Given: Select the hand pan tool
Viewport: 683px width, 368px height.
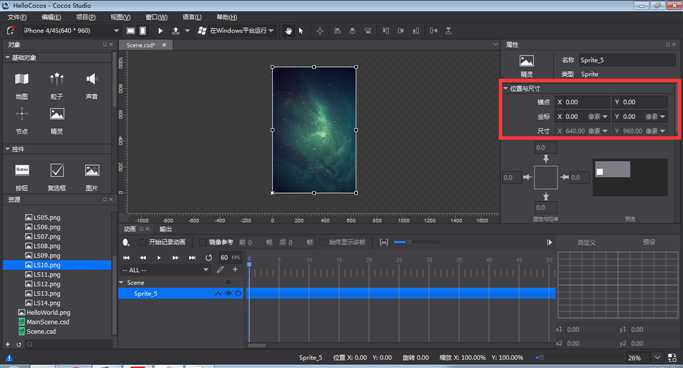Looking at the screenshot, I should tap(288, 31).
